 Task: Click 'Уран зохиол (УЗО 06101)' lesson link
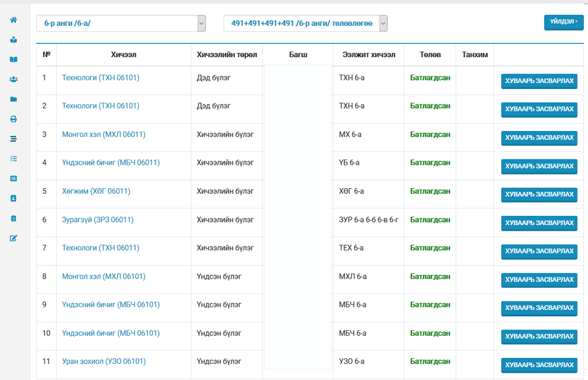[104, 362]
